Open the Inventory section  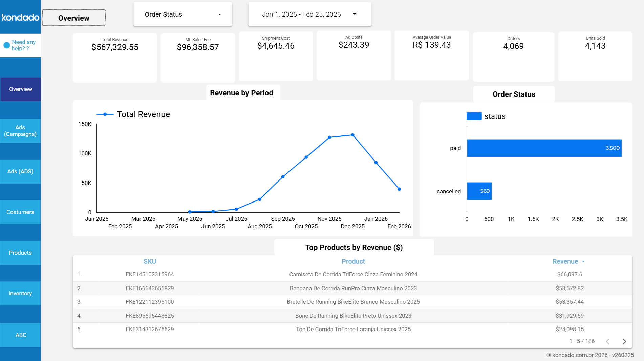click(20, 293)
